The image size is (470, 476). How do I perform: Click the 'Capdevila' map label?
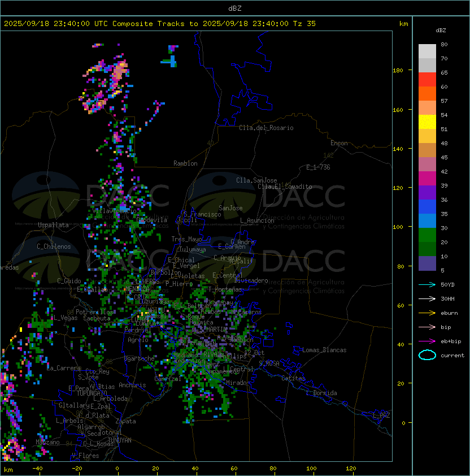(152, 220)
